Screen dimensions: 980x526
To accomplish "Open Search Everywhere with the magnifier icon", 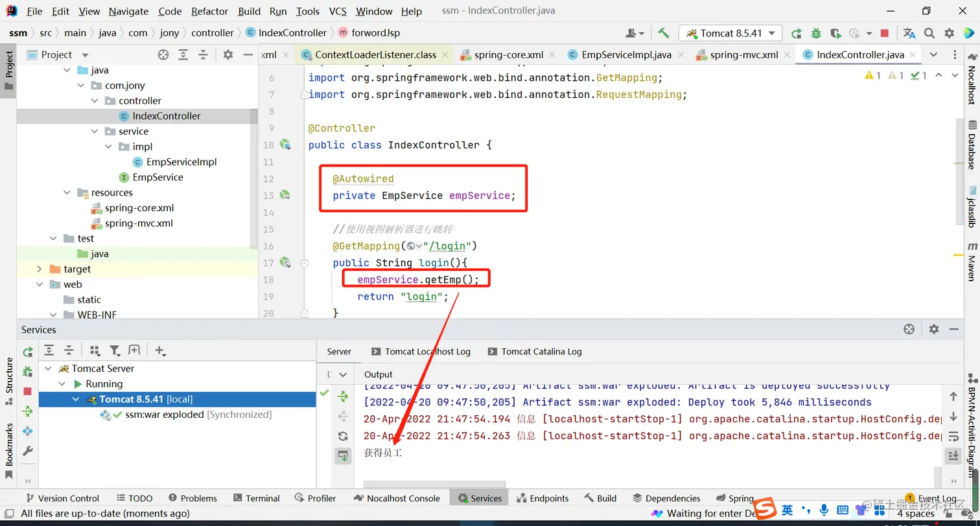I will [x=929, y=33].
